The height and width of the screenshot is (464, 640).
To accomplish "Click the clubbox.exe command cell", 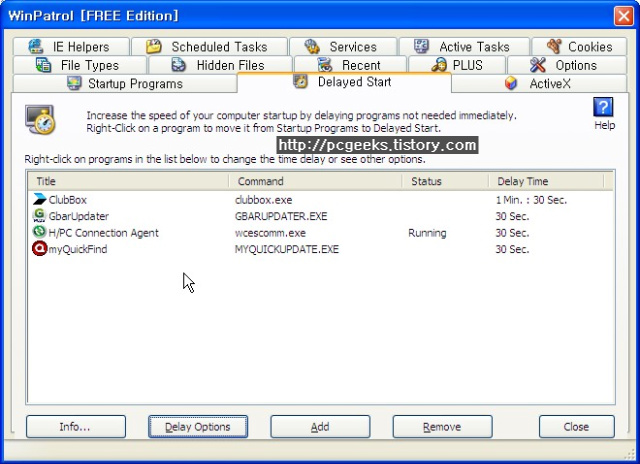I will [x=264, y=200].
